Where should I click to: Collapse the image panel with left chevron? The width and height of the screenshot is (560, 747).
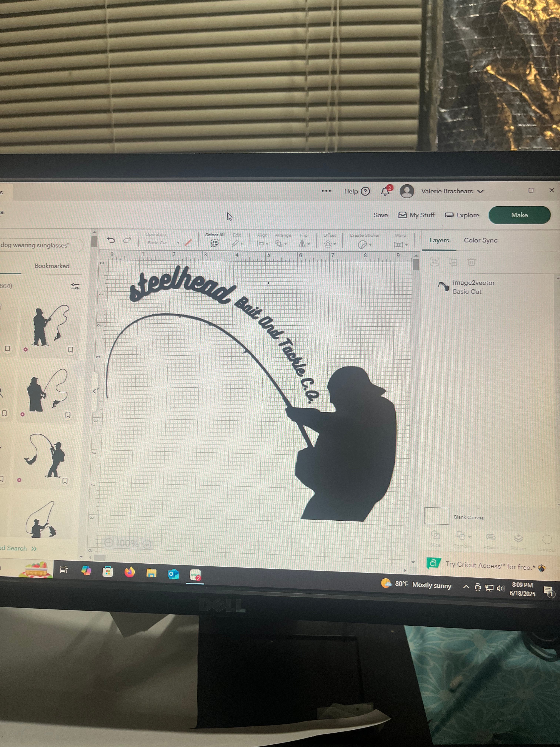(x=94, y=391)
